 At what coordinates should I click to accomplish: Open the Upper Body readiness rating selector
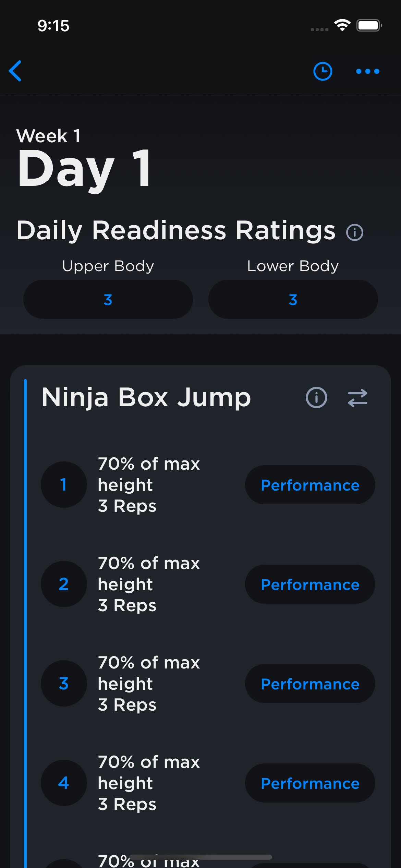tap(108, 299)
